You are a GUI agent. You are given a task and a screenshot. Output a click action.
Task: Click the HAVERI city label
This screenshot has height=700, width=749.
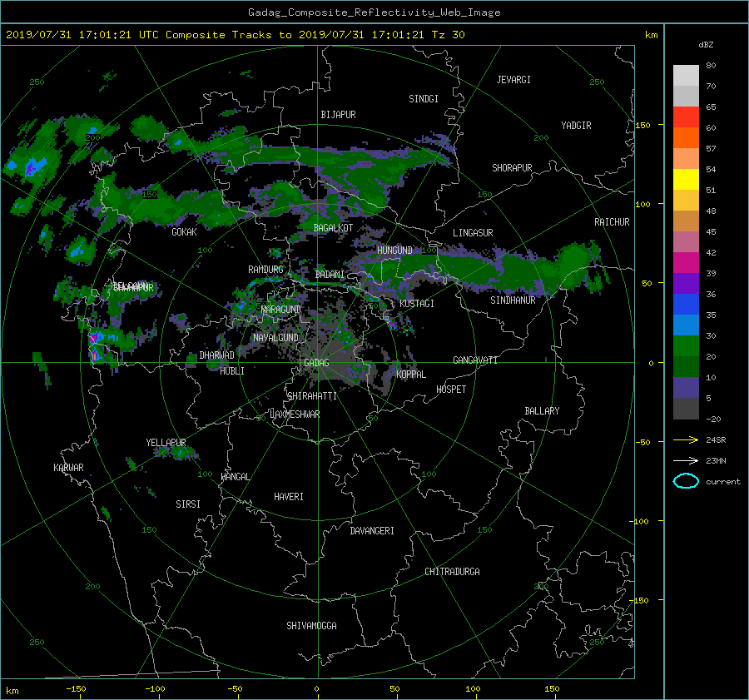click(289, 497)
